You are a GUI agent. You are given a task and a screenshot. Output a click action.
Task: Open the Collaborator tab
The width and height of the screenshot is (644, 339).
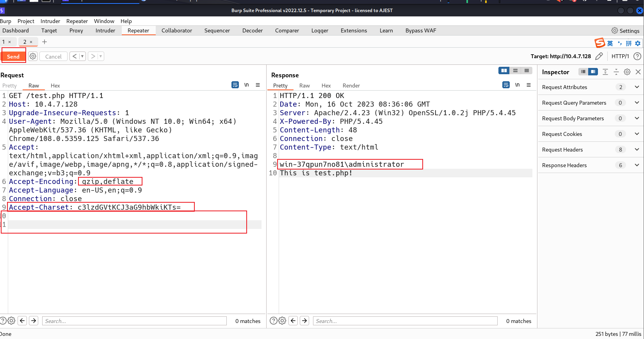coord(177,30)
